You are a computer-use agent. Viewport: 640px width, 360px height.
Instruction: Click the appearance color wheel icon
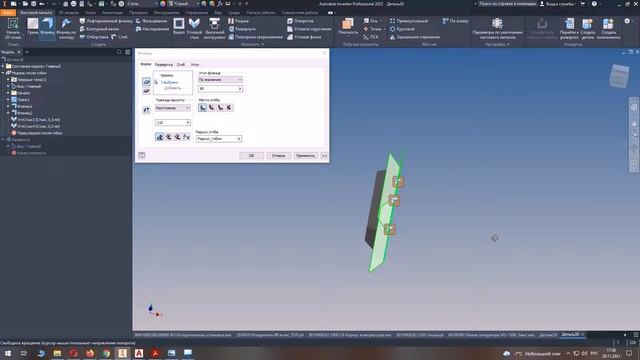coord(163,4)
